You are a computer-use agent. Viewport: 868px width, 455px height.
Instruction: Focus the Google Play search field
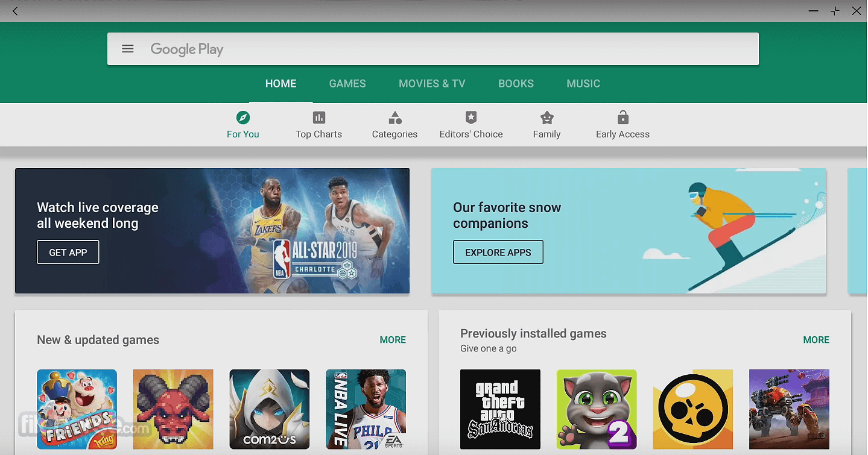433,49
